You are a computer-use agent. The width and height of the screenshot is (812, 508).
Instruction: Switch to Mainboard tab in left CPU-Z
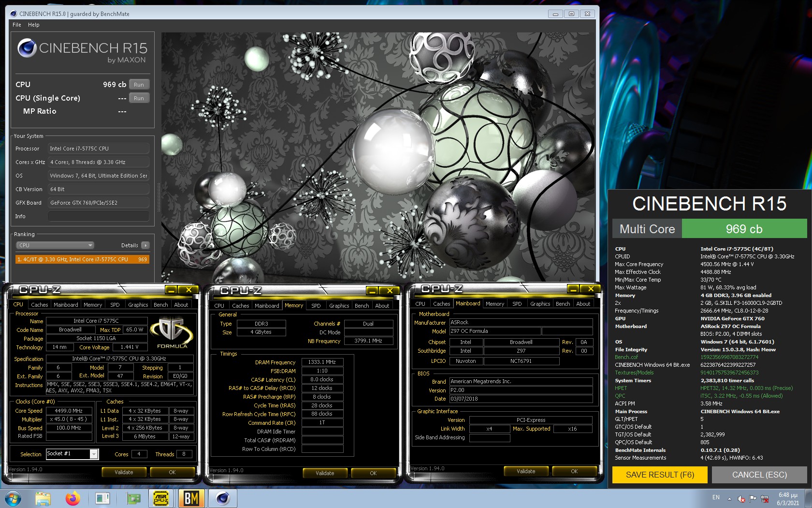pyautogui.click(x=66, y=305)
